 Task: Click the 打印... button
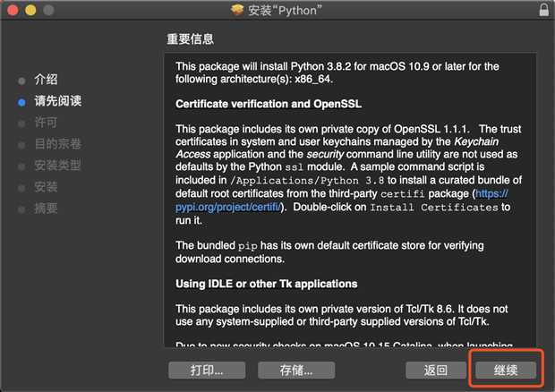(207, 370)
